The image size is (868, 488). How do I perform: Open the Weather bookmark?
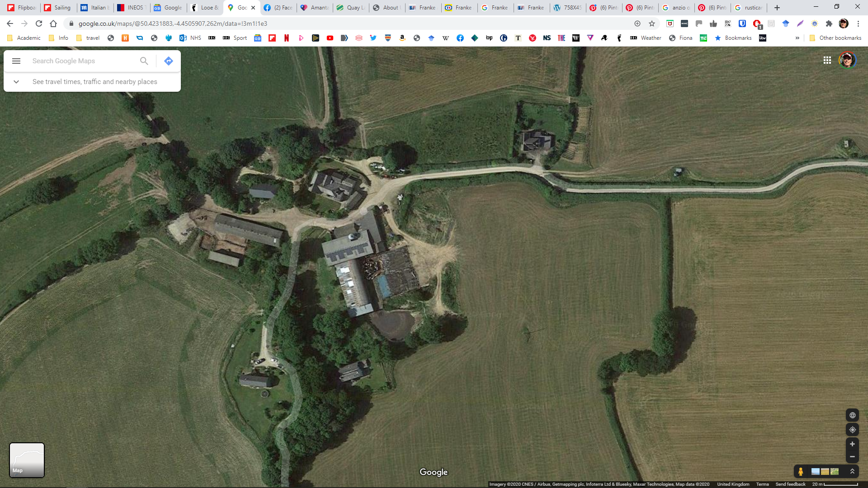(646, 38)
